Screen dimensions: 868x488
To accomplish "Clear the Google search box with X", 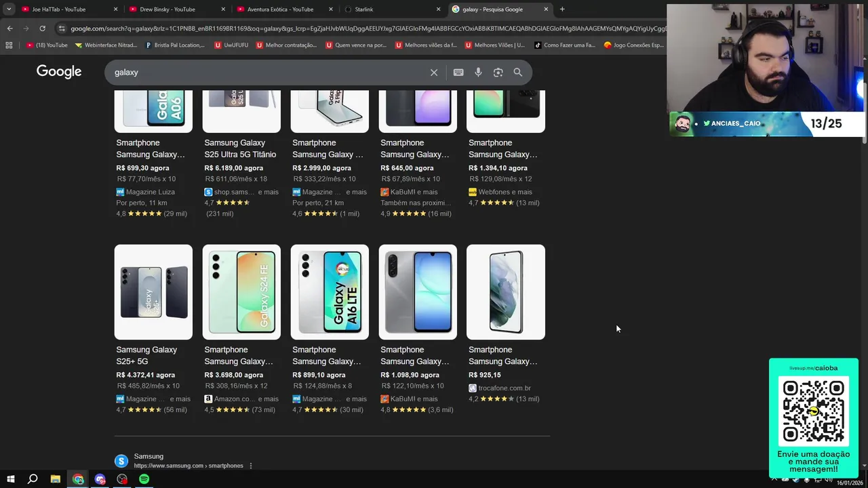I will [x=434, y=73].
